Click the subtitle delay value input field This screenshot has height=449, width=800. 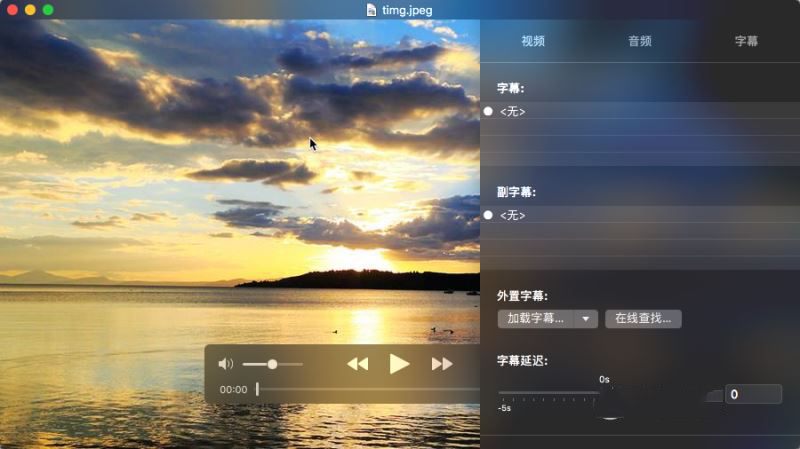752,395
